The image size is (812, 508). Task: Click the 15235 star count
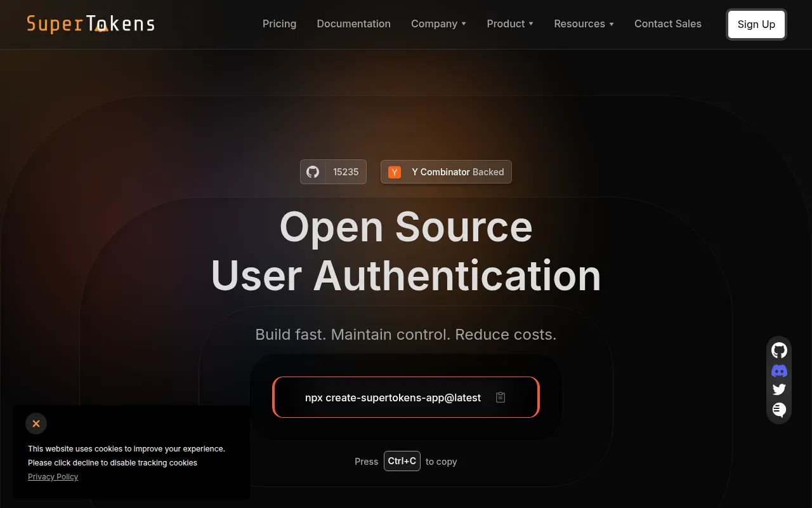tap(346, 172)
